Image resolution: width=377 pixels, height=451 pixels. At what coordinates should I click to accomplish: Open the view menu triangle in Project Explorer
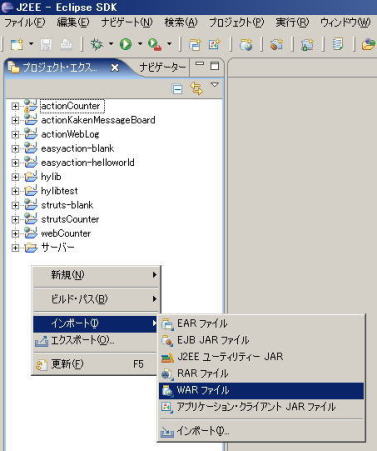coord(215,85)
